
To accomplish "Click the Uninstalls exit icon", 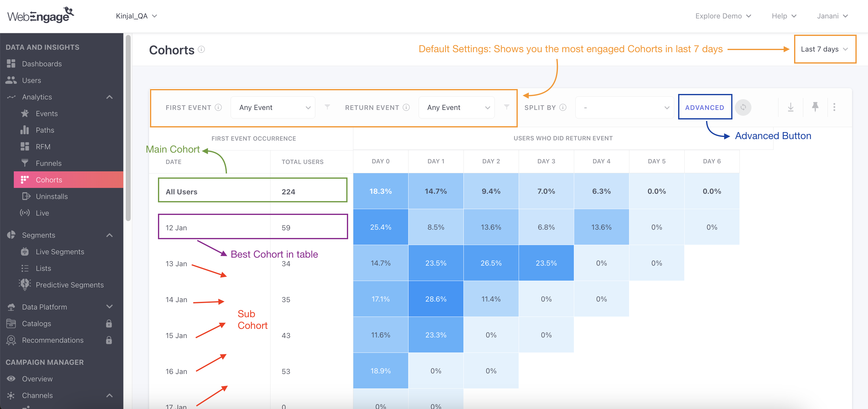I will [26, 196].
